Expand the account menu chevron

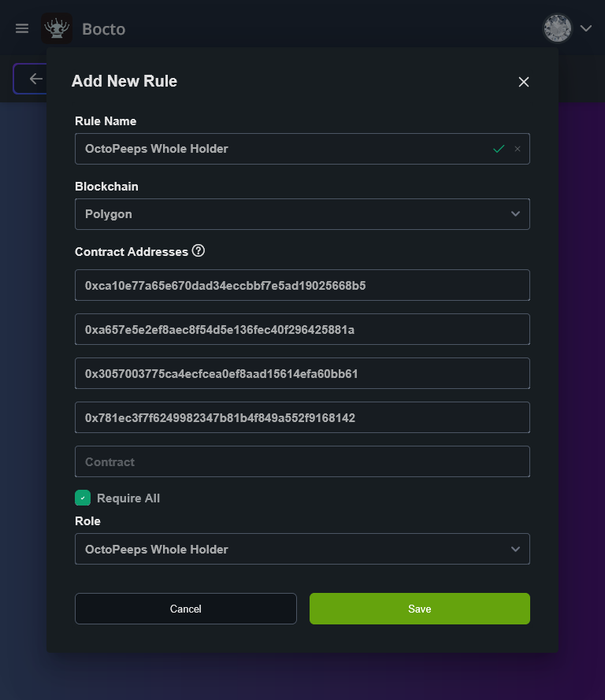point(585,28)
